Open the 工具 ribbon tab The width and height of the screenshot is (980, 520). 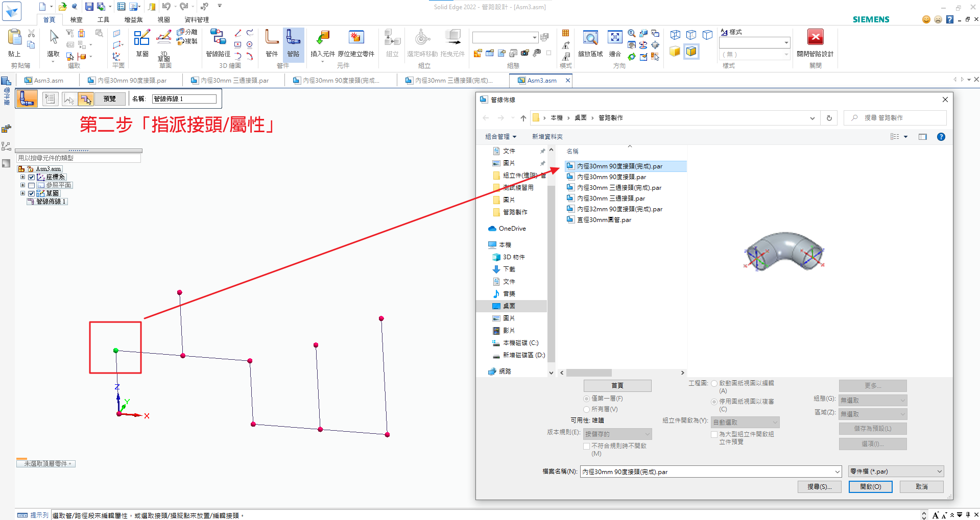(x=103, y=20)
